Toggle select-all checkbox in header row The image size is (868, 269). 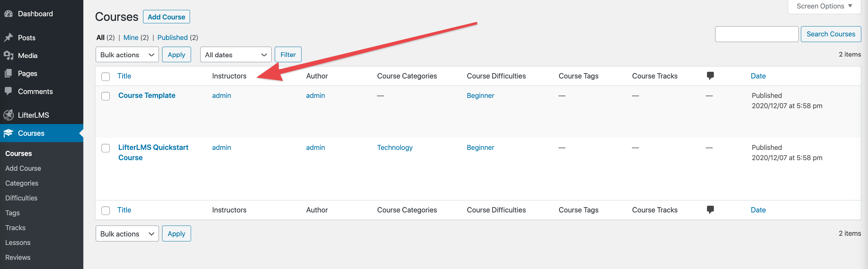[x=106, y=77]
